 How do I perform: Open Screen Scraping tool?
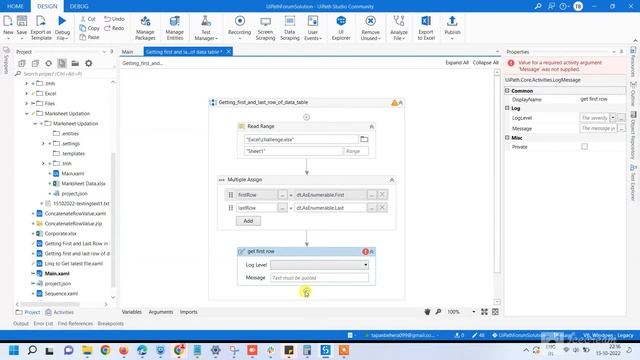[x=265, y=27]
